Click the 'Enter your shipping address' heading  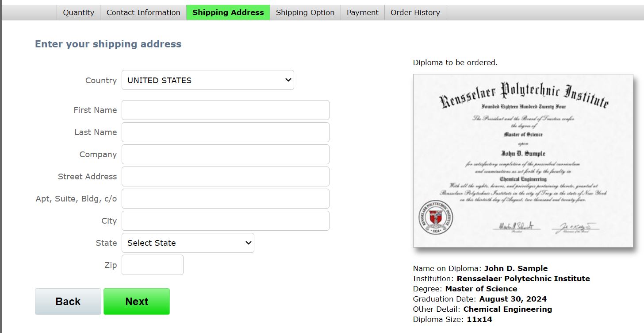108,44
